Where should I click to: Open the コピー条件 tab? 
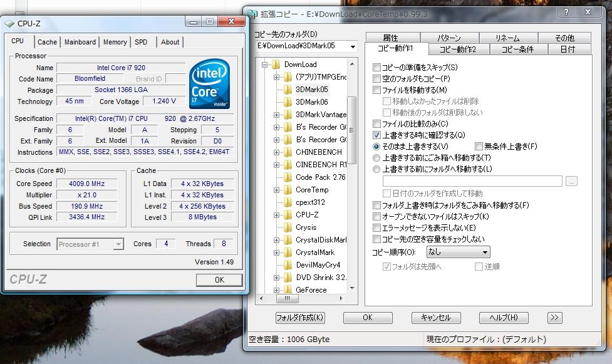pos(519,49)
